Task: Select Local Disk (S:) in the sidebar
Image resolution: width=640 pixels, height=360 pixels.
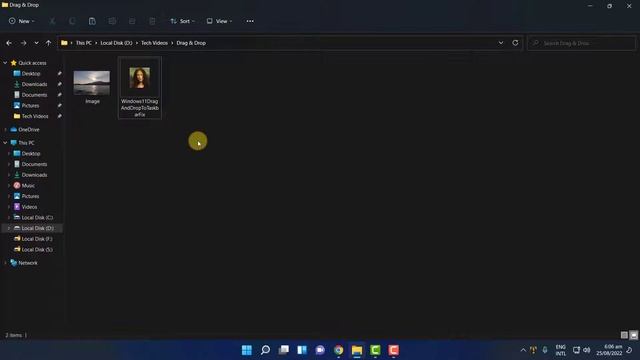Action: (x=37, y=249)
